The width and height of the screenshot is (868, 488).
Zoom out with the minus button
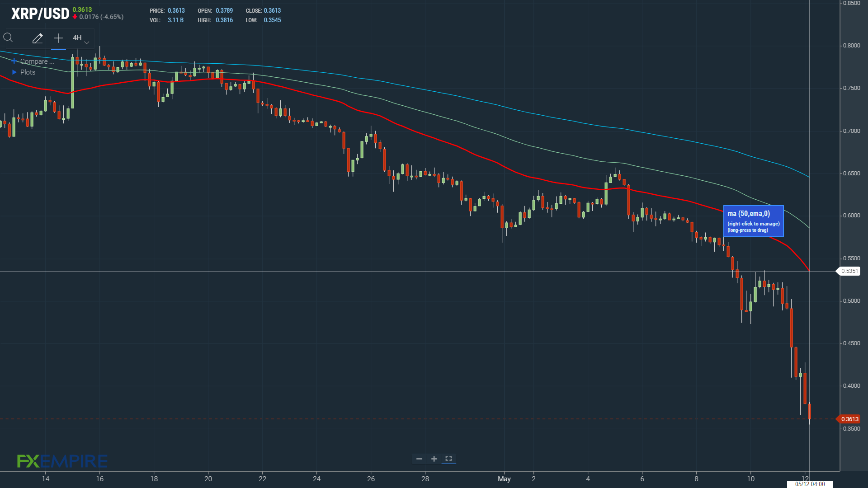pyautogui.click(x=419, y=459)
